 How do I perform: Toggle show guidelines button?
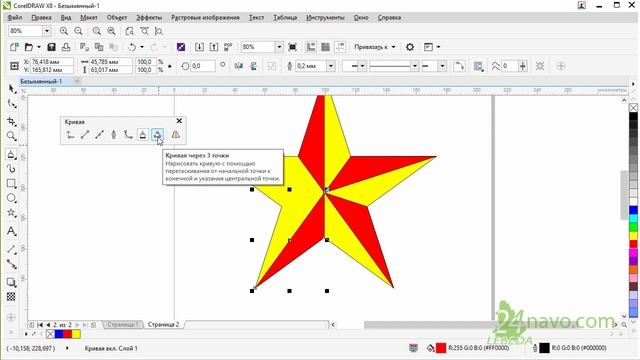pyautogui.click(x=340, y=47)
